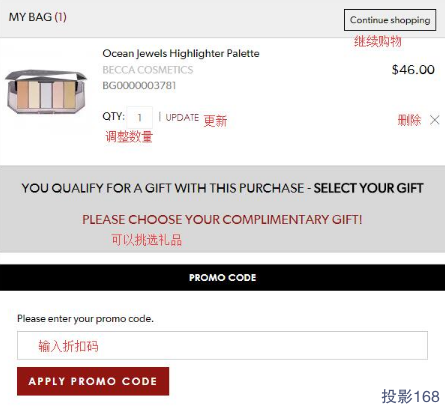The width and height of the screenshot is (445, 409).
Task: Click the 删除 delete annotation label
Action: (409, 120)
